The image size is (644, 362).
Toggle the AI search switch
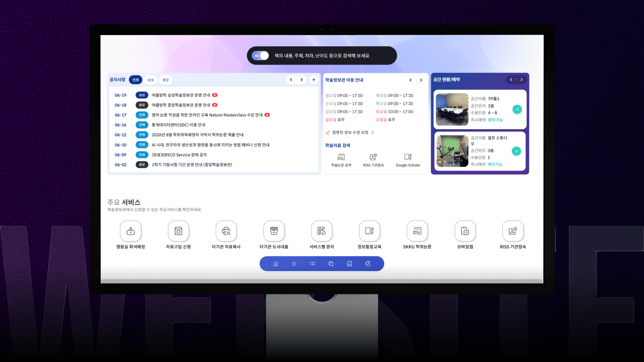[x=260, y=56]
